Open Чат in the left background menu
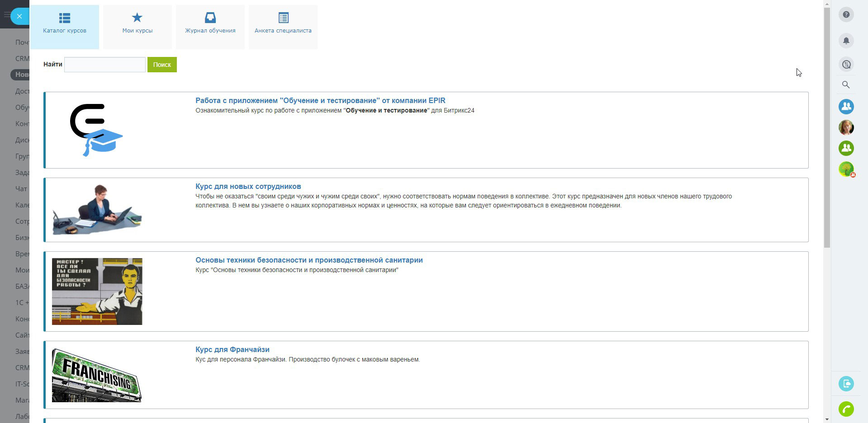The width and height of the screenshot is (868, 423). (21, 189)
